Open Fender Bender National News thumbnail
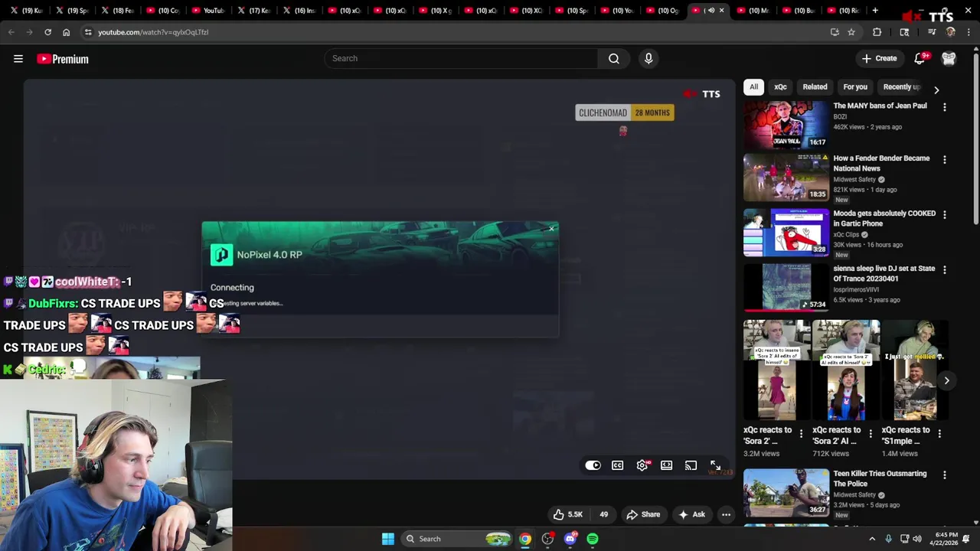Image resolution: width=980 pixels, height=551 pixels. point(786,177)
